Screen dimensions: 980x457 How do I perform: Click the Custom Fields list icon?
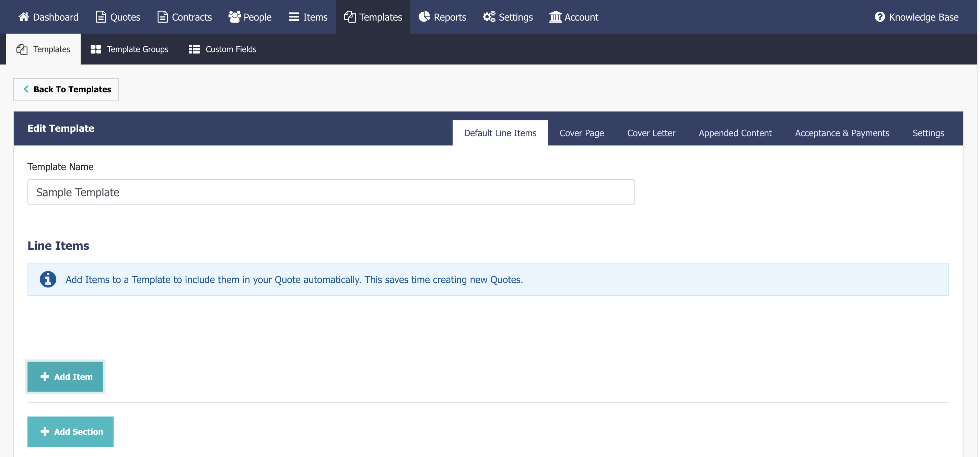(195, 49)
